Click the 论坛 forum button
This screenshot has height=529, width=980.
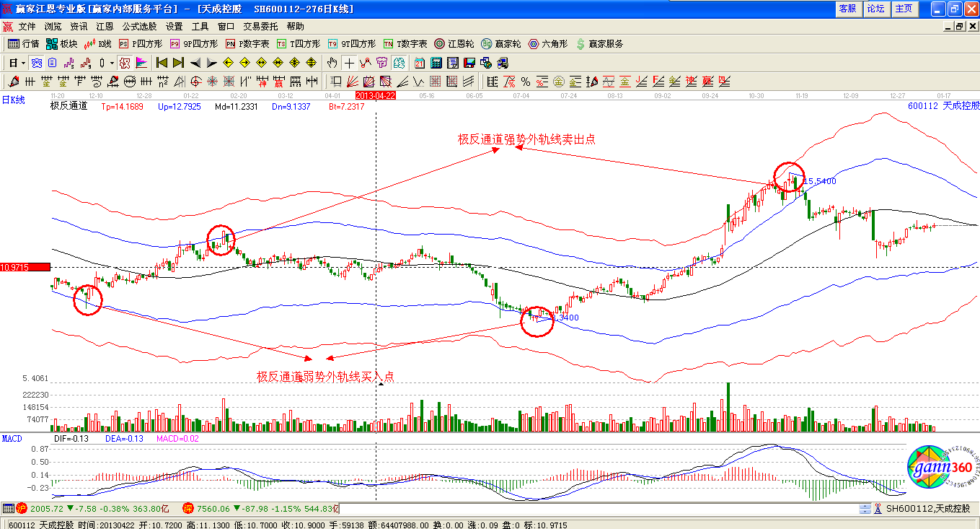click(x=875, y=9)
